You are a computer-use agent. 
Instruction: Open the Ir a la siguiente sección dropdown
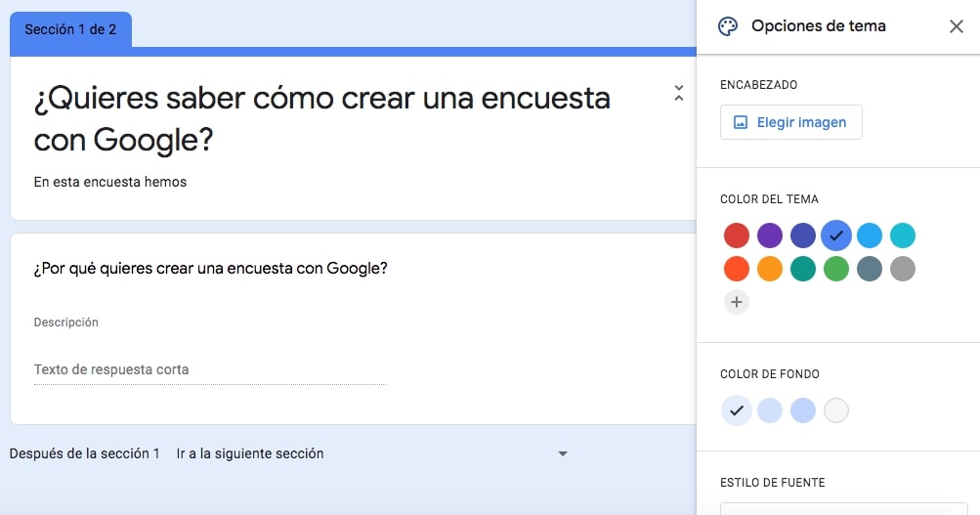click(x=371, y=453)
